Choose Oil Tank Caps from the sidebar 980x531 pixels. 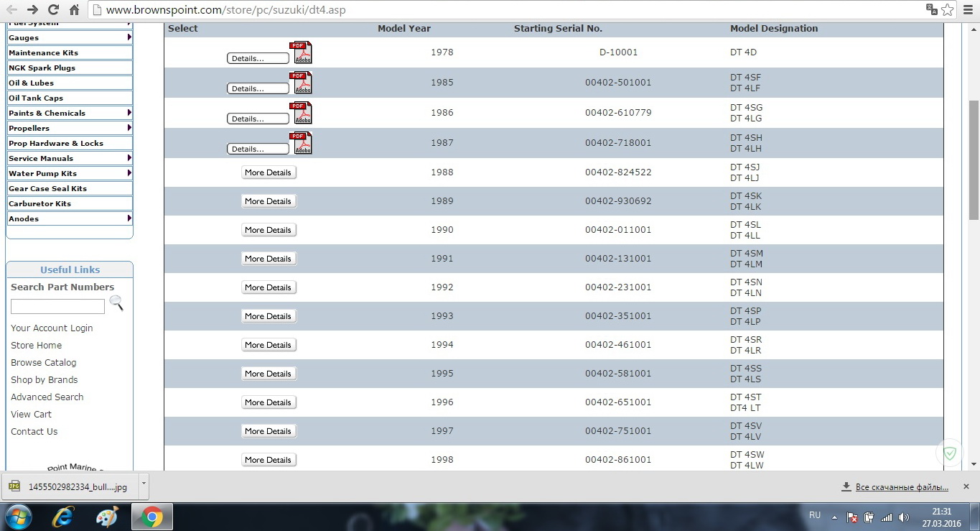(x=70, y=98)
